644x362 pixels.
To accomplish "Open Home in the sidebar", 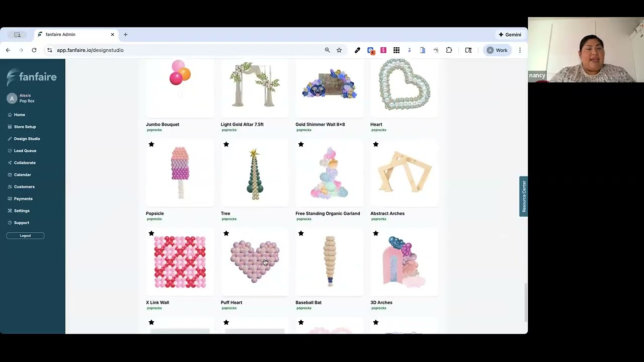I will pos(19,115).
